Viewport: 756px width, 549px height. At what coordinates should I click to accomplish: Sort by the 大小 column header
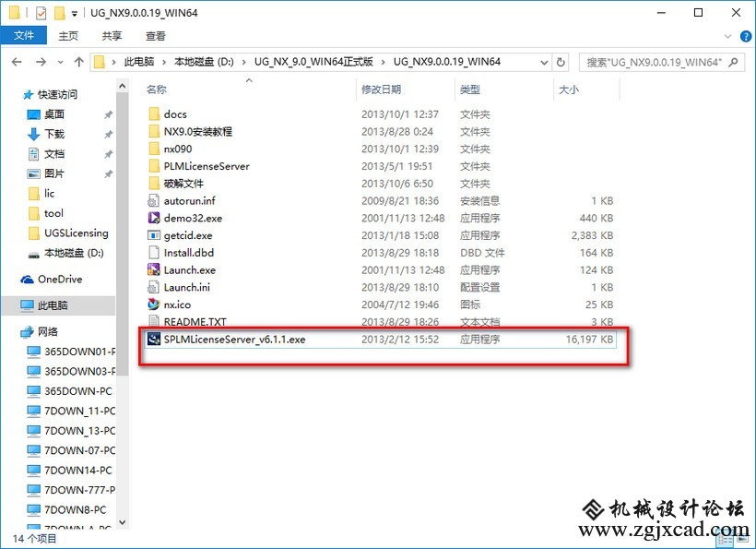pos(569,90)
